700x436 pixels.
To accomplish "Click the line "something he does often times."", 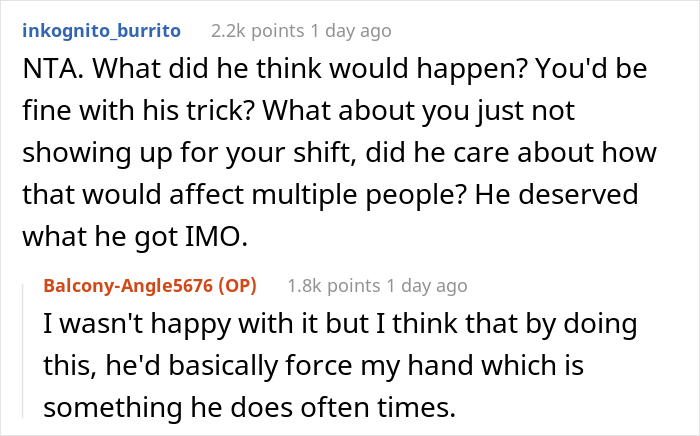I will click(249, 407).
